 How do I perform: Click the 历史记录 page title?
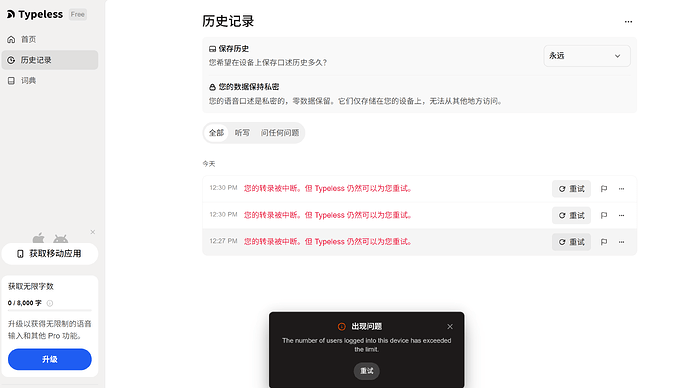228,21
